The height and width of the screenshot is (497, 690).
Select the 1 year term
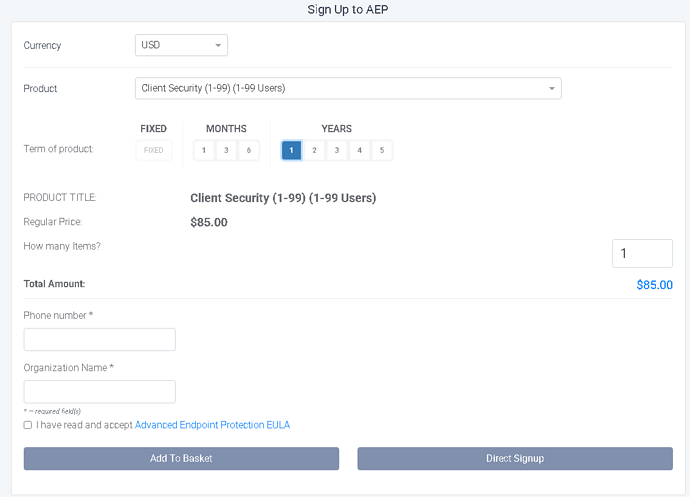[x=292, y=150]
